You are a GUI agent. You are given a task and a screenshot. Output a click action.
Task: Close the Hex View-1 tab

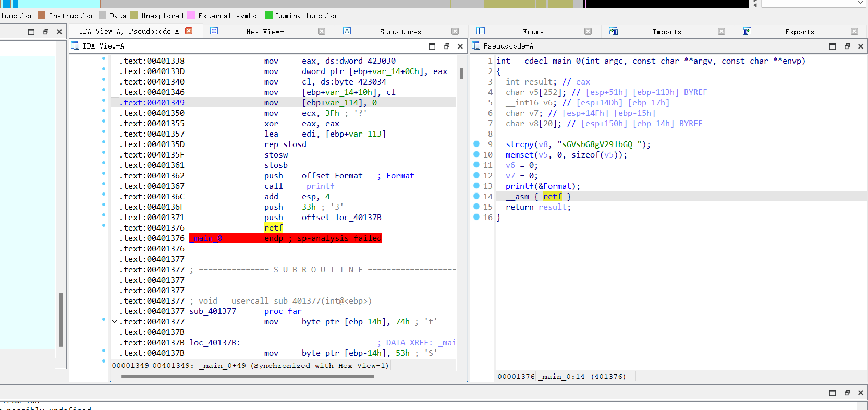322,31
